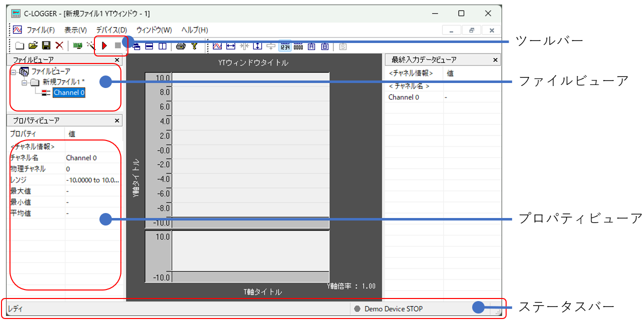Select Channel 0 in the file tree

[x=69, y=93]
